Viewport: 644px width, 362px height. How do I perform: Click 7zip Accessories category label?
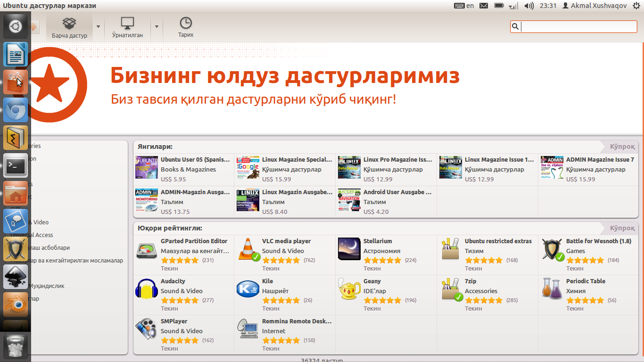coord(481,291)
